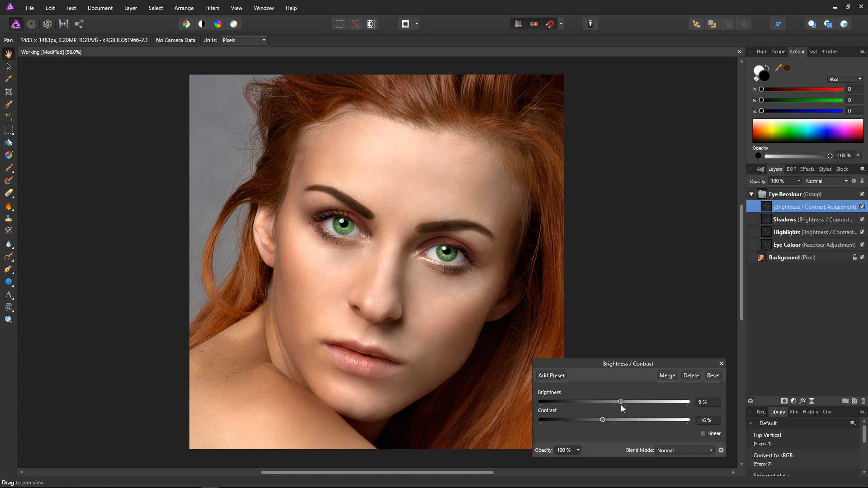Enable the Linear checkbox
The image size is (868, 488).
click(703, 433)
